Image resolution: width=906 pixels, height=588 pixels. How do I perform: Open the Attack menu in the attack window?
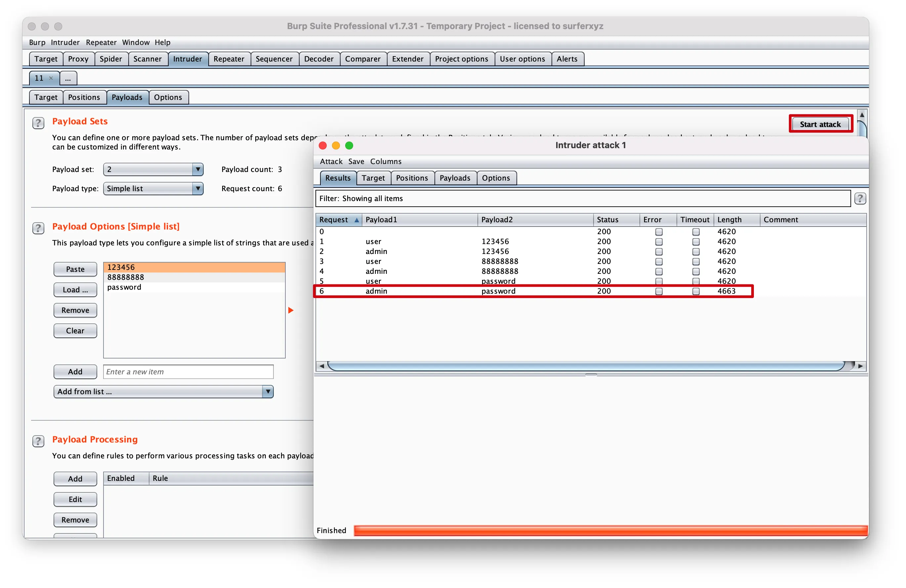pyautogui.click(x=331, y=161)
